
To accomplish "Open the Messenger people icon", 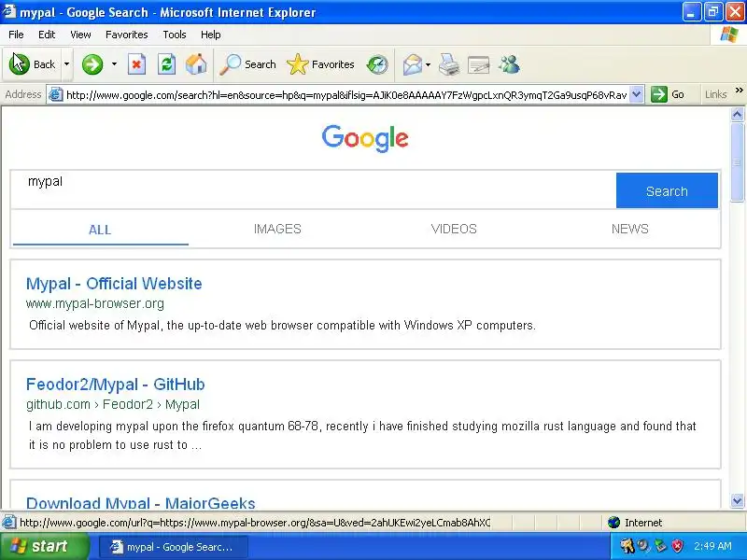I will point(509,64).
